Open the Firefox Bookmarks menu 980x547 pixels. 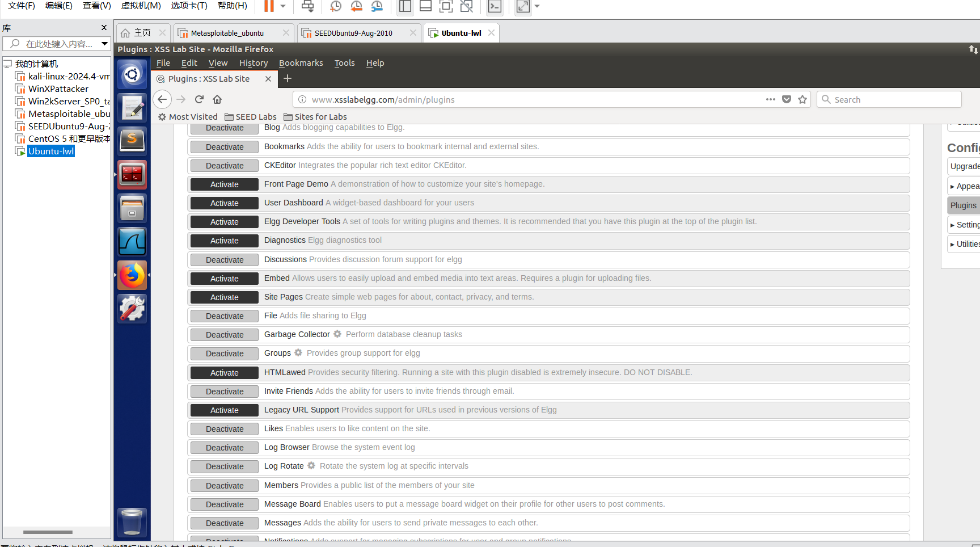pyautogui.click(x=301, y=63)
